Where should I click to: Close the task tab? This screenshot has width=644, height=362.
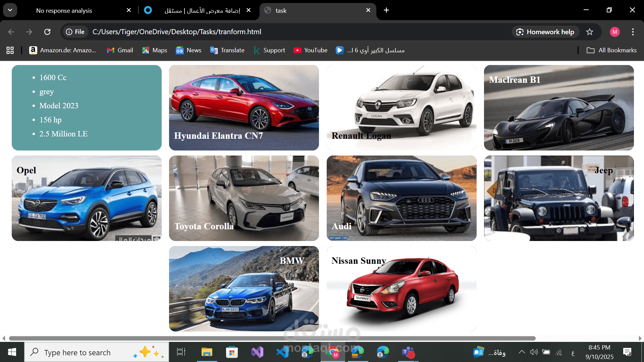click(x=368, y=10)
